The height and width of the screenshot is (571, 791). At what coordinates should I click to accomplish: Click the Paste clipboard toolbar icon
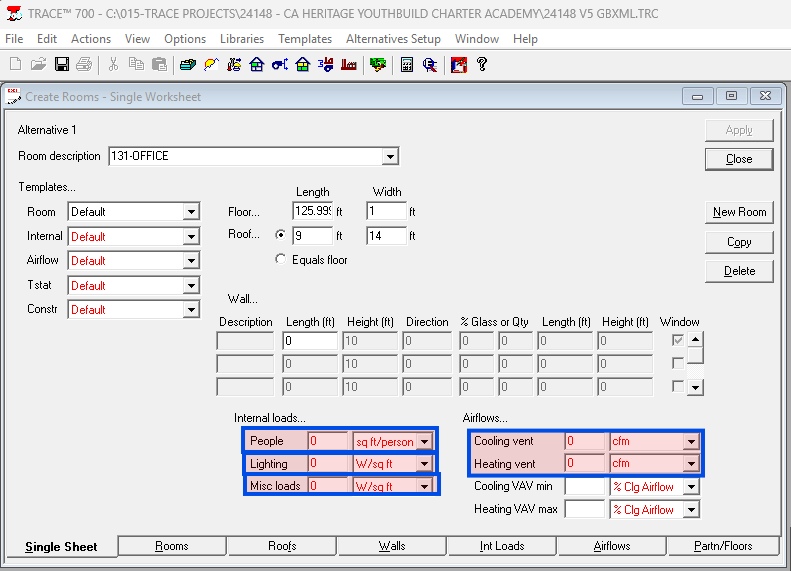(x=158, y=64)
